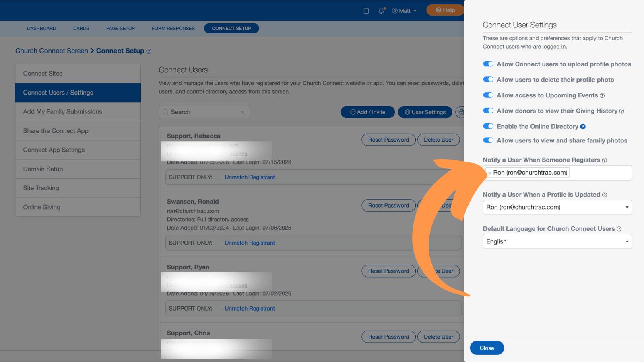This screenshot has width=644, height=362.
Task: Remove Ron tag with x icon
Action: coord(490,173)
